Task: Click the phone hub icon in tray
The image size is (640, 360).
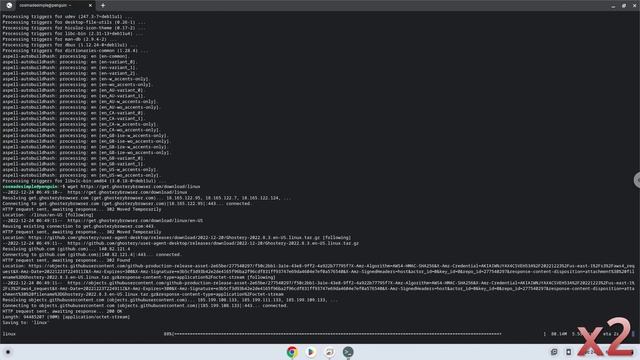Action: 568,352
